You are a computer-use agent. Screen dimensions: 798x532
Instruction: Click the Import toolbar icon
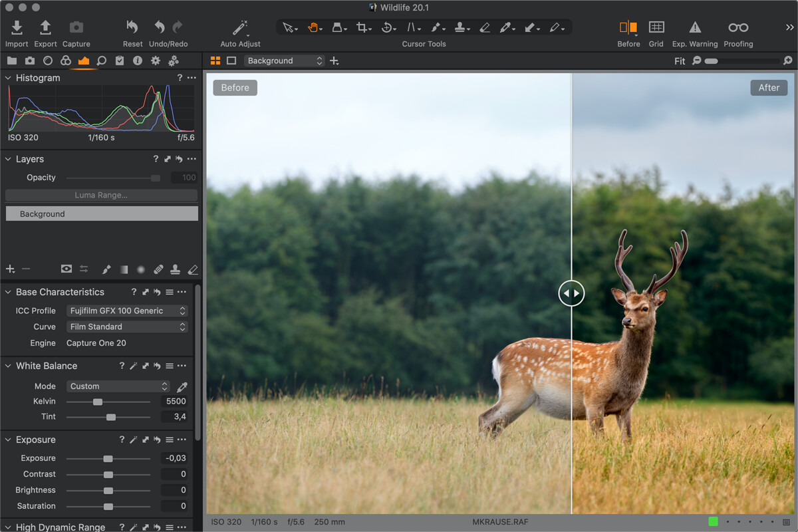click(x=17, y=27)
